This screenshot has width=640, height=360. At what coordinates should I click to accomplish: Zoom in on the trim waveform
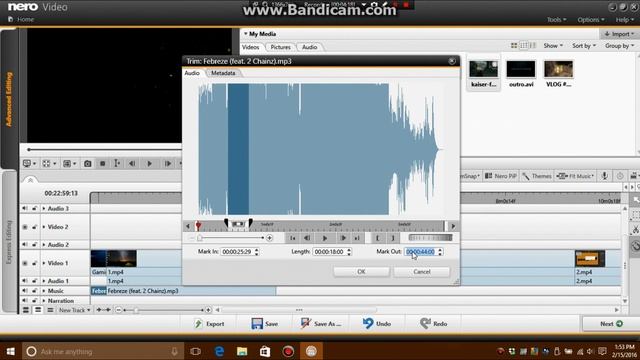pyautogui.click(x=269, y=238)
